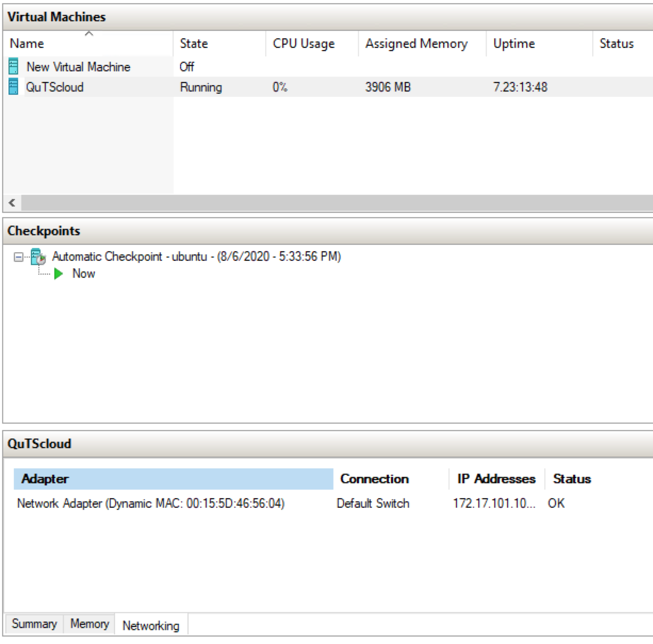653x644 pixels.
Task: Open the Summary tab
Action: click(34, 624)
